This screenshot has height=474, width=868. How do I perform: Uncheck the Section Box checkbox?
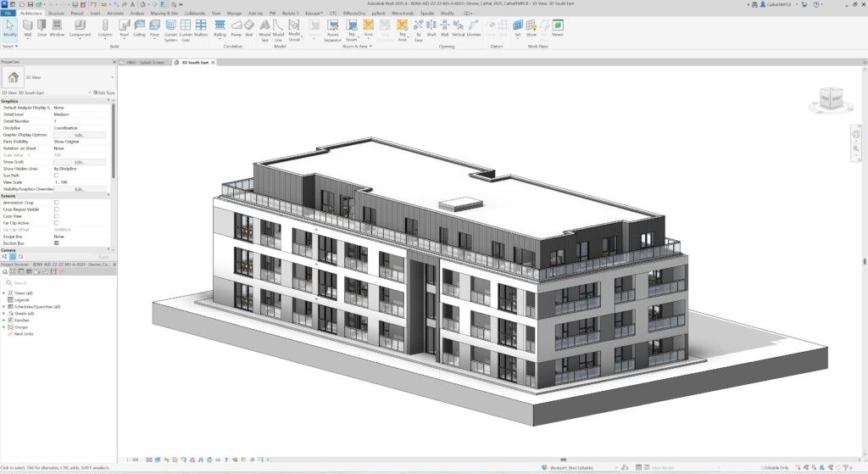[57, 243]
